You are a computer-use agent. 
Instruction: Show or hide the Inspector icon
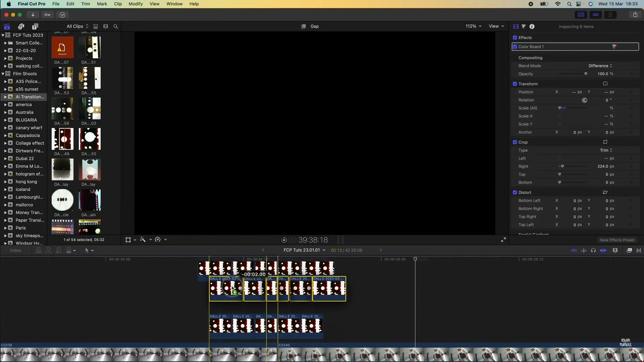click(x=611, y=15)
